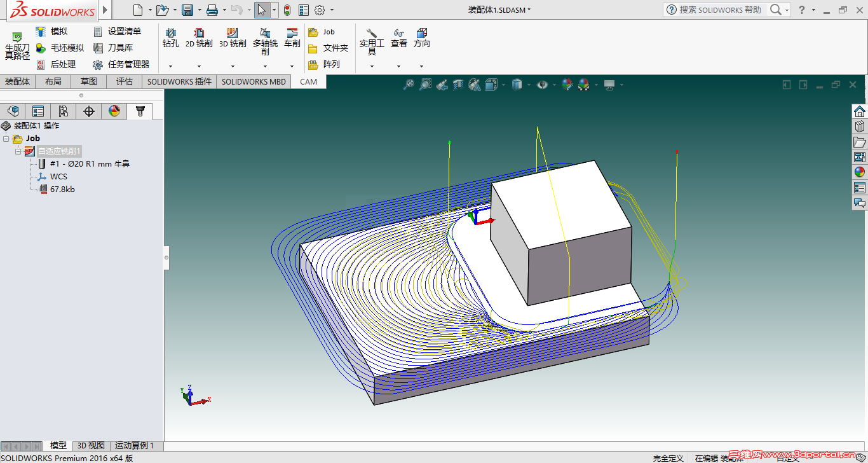Select 多轴铣削 multi-axis milling

tap(265, 41)
